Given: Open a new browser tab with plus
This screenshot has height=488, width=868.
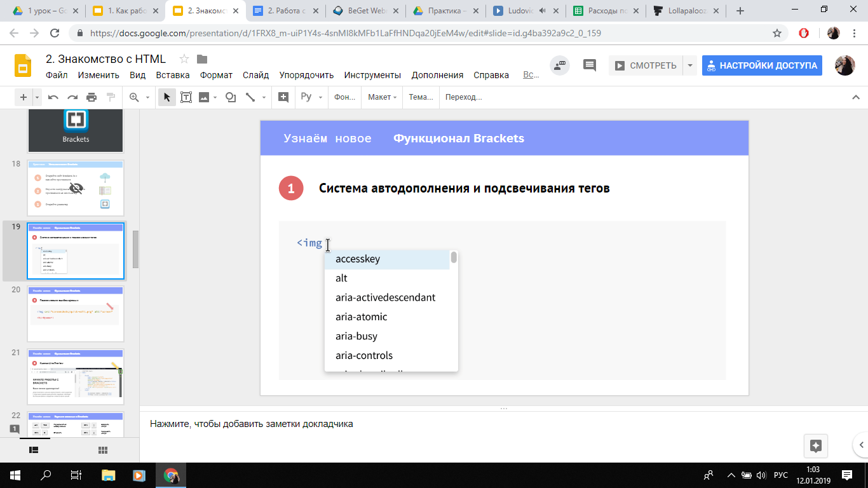Looking at the screenshot, I should (x=740, y=11).
